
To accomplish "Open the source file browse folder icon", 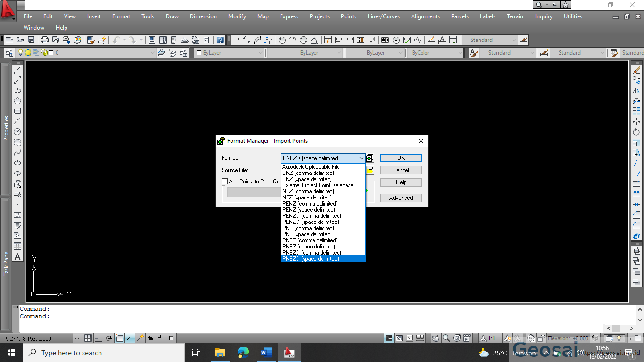I will point(370,170).
